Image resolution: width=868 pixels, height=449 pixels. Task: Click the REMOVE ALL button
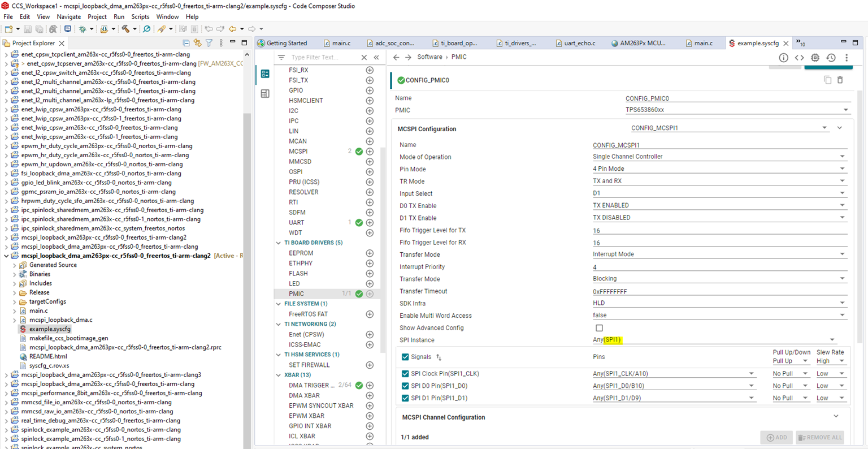coord(820,437)
